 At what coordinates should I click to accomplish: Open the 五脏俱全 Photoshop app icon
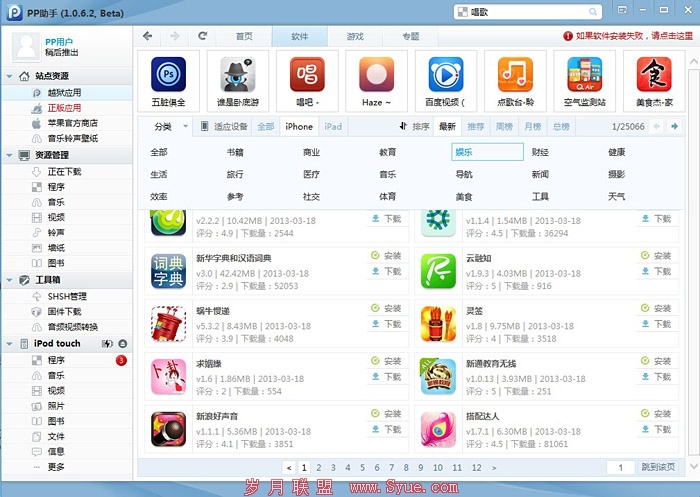point(168,74)
